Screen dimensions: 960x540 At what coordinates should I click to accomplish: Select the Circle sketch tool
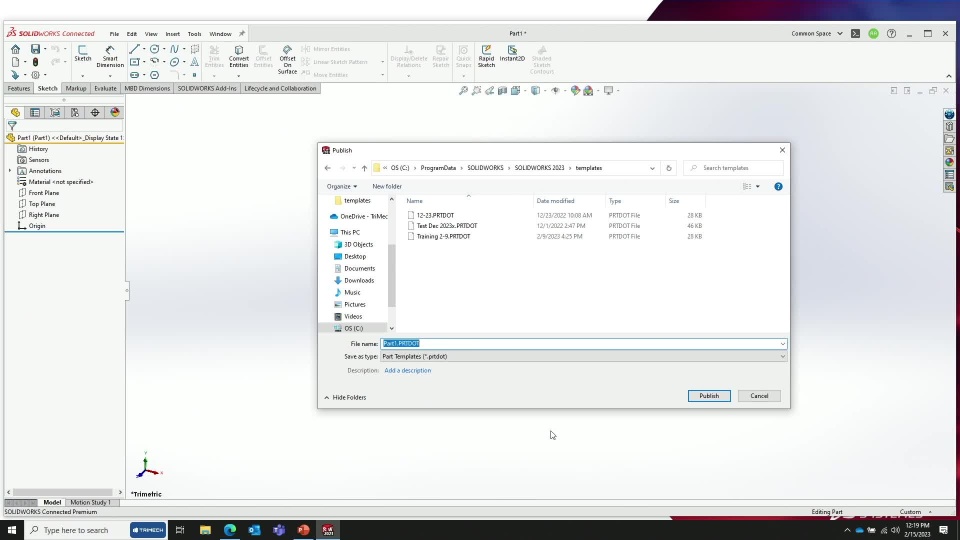154,49
